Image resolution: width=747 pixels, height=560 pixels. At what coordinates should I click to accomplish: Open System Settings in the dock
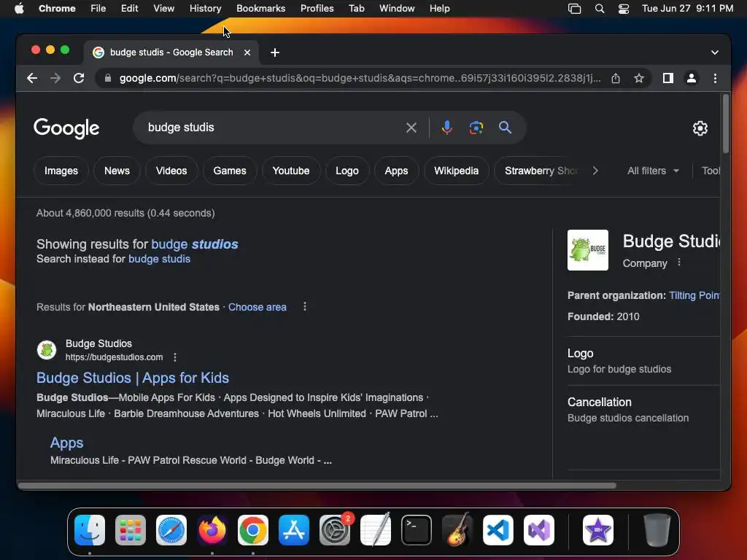click(x=335, y=530)
